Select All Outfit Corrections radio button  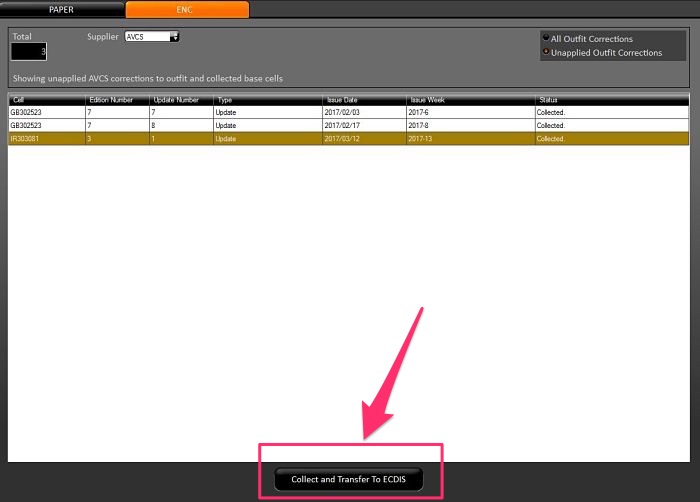pyautogui.click(x=546, y=39)
